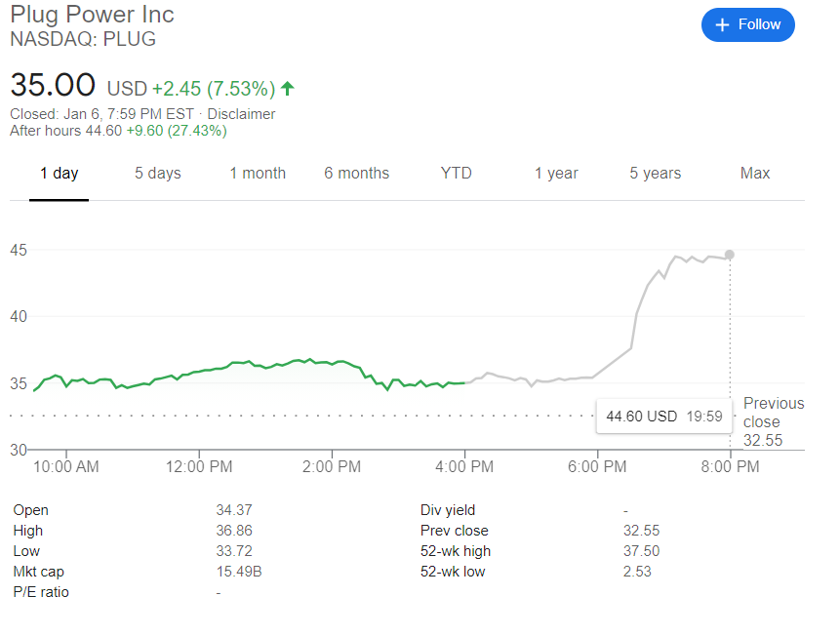Viewport: 840px width, 636px height.
Task: Click the 52-wk high value 37.50
Action: (641, 551)
